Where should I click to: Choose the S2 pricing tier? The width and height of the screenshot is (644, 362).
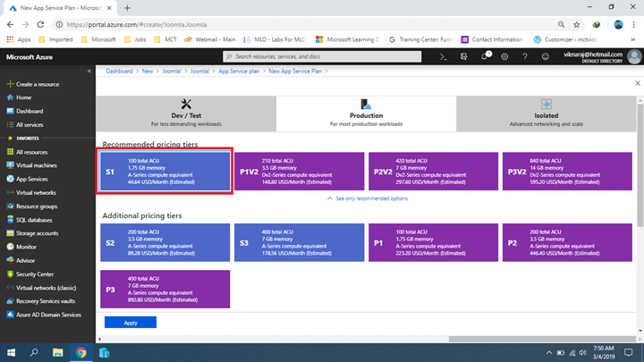pyautogui.click(x=165, y=242)
